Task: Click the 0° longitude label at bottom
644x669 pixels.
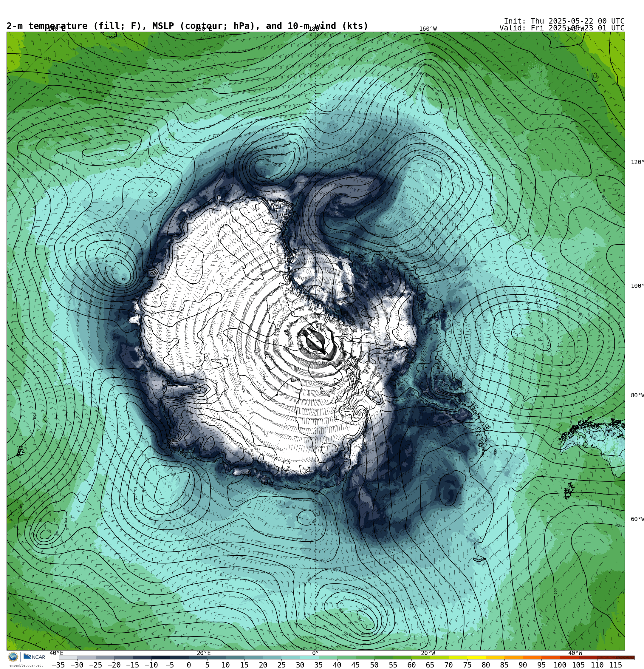Action: [315, 653]
